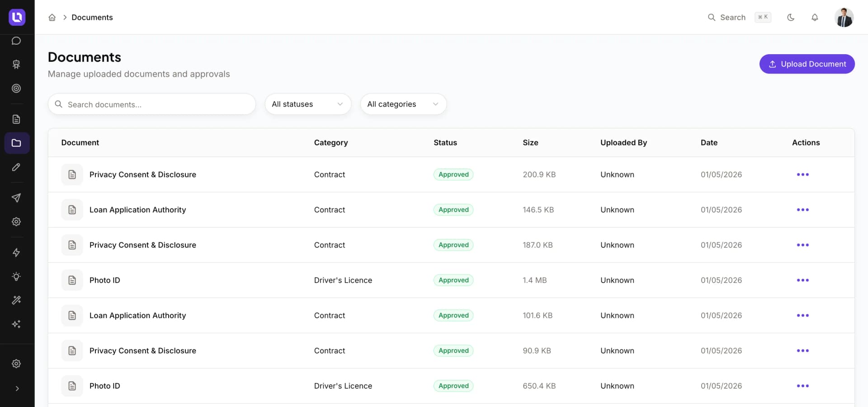Open the global Search in the top bar

[x=726, y=17]
